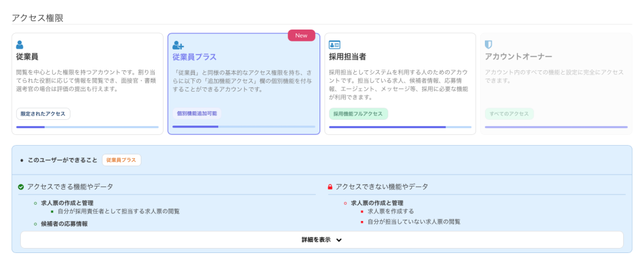Click the chevron beside 詳細を表示
The height and width of the screenshot is (258, 644).
[x=339, y=240]
